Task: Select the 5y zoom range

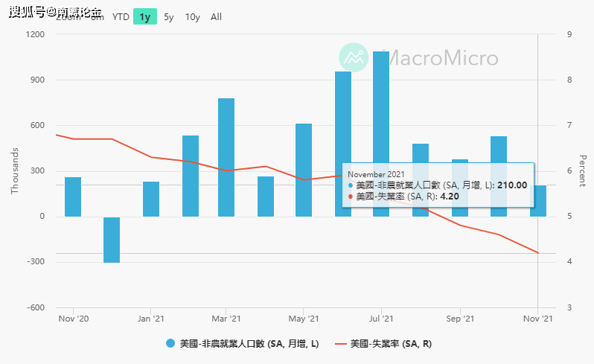Action: (x=168, y=17)
